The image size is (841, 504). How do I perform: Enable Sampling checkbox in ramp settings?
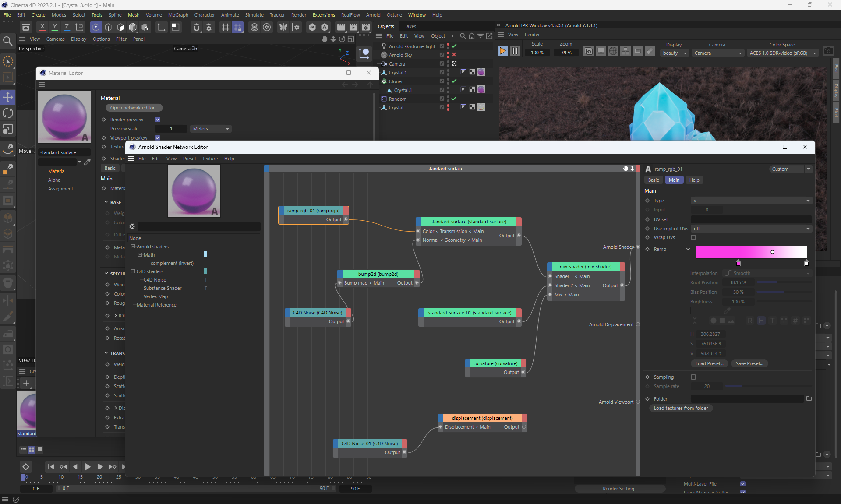coord(693,377)
